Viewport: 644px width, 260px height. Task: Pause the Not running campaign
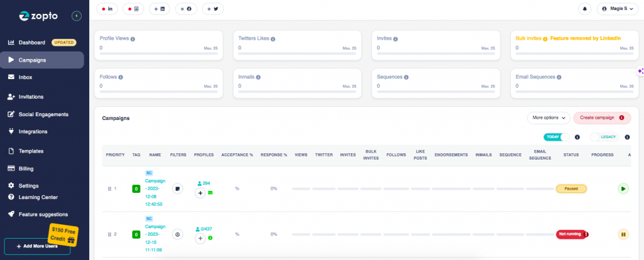pyautogui.click(x=623, y=234)
